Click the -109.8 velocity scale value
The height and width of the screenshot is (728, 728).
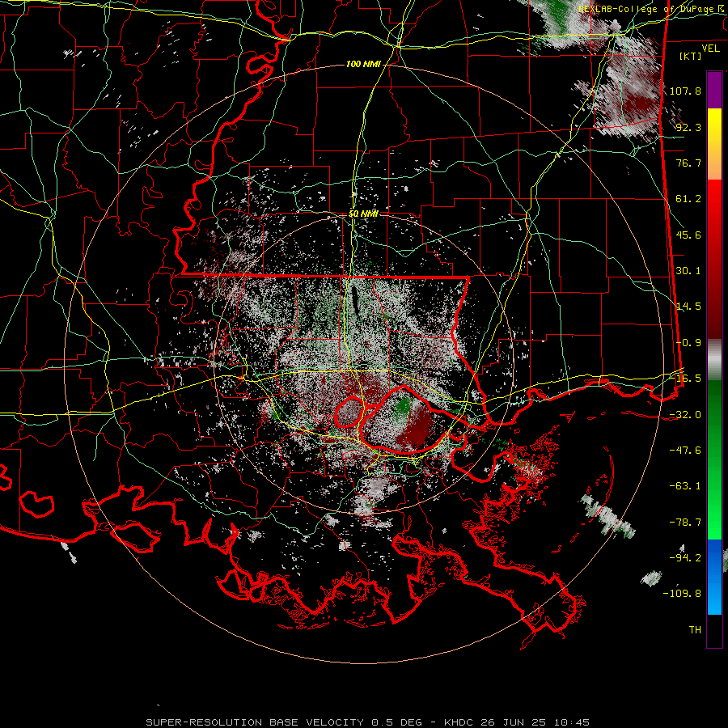click(682, 594)
